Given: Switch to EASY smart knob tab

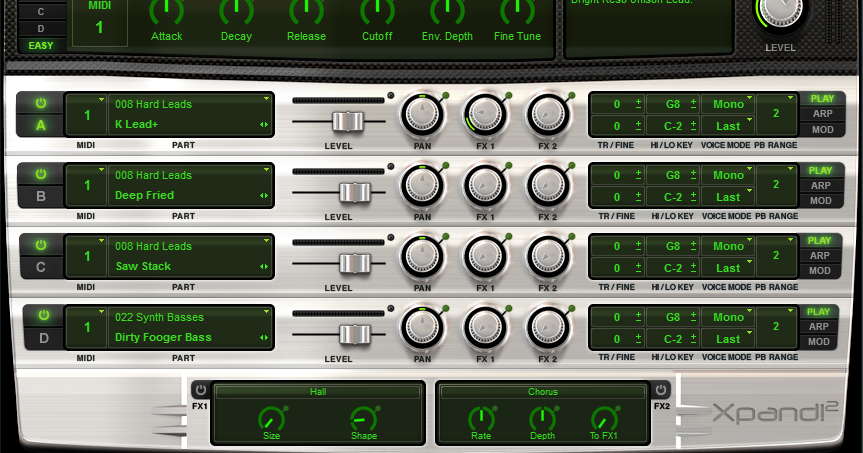Looking at the screenshot, I should pyautogui.click(x=41, y=46).
